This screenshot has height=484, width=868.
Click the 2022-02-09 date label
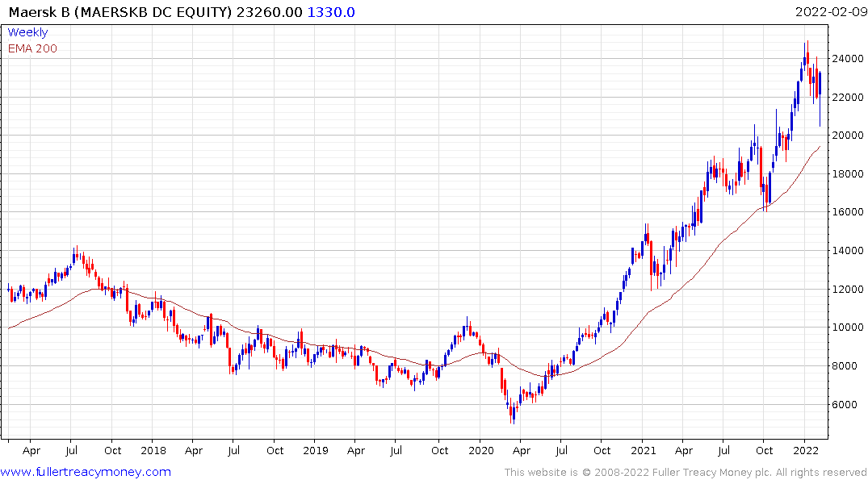point(831,12)
